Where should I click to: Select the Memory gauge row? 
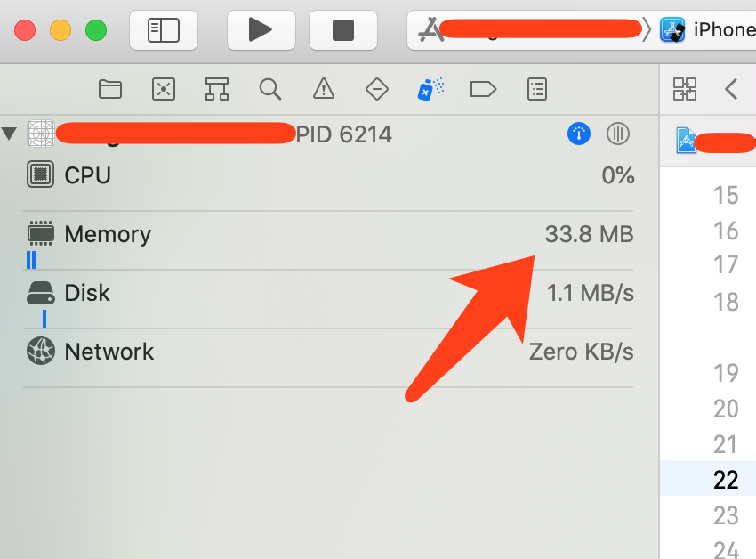[x=328, y=240]
